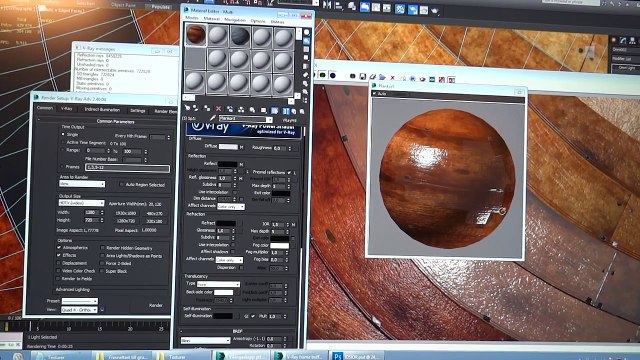Viewport: 640px width, 360px height.
Task: Click Make Unique icon in Material Editor
Action: pos(241,109)
